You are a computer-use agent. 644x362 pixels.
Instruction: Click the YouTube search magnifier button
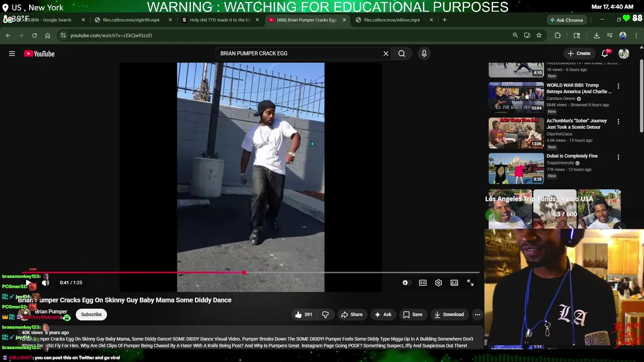[x=401, y=53]
